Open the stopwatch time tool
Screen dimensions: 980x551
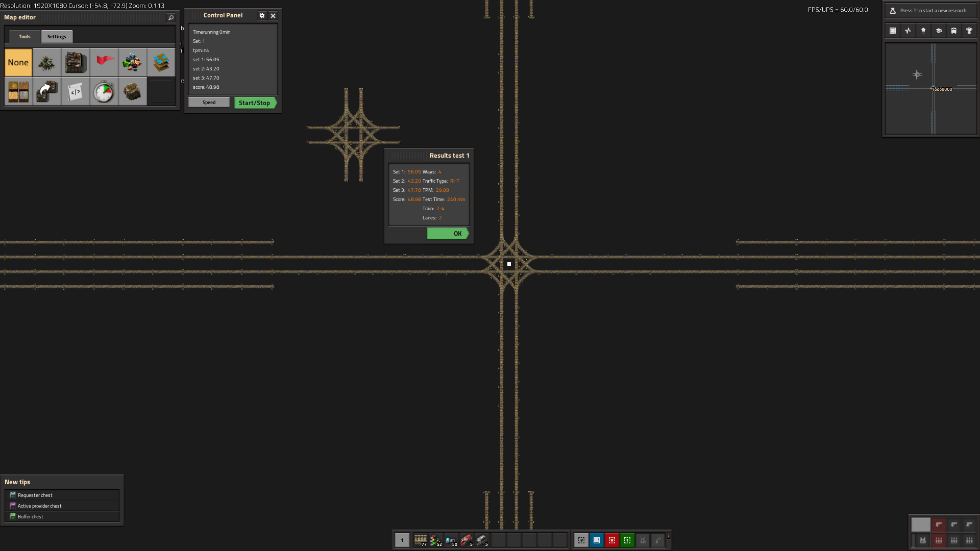(104, 92)
